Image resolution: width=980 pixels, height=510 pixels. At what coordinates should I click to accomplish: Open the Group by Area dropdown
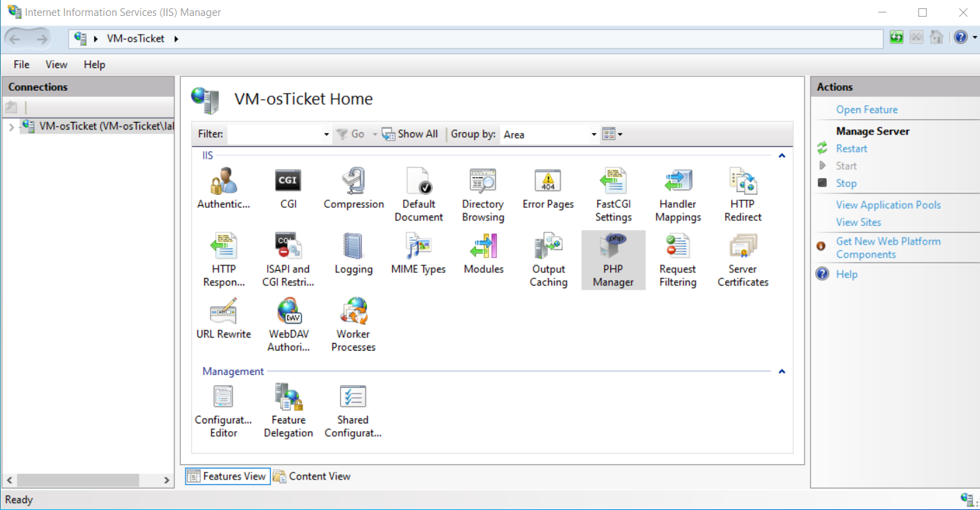pyautogui.click(x=594, y=134)
